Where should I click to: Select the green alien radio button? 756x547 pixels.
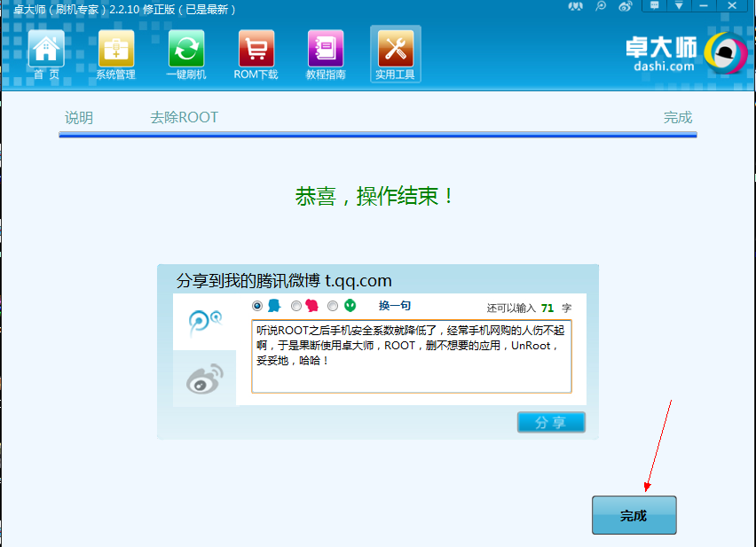[333, 306]
